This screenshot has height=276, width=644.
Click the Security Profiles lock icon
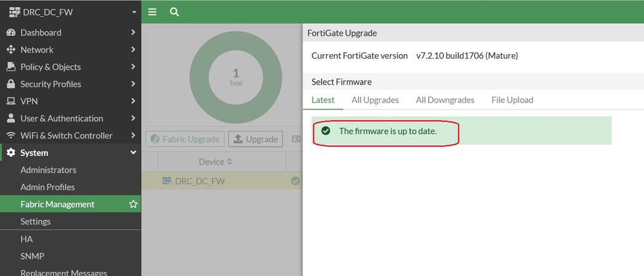(x=10, y=84)
